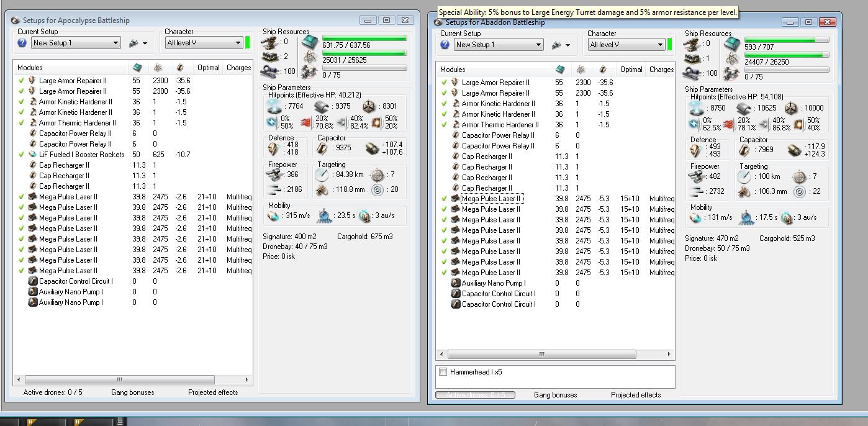Click the turret DPS icon beside 386
Viewport: 868px width, 426px height.
(x=274, y=174)
